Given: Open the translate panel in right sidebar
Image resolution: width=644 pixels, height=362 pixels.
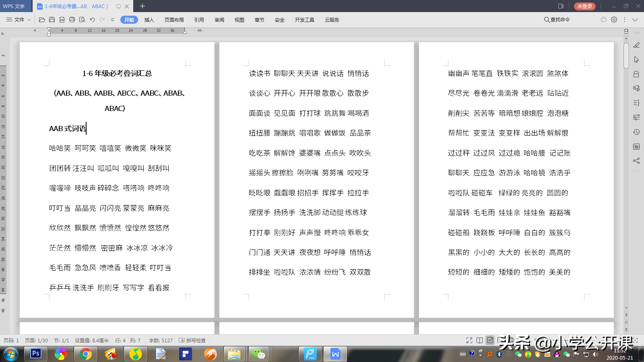Looking at the screenshot, I should coord(636,88).
